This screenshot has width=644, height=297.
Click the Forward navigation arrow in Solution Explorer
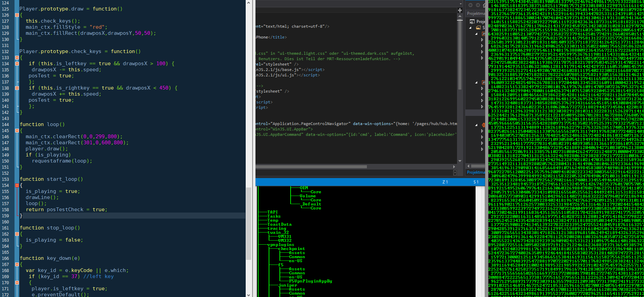tap(478, 5)
